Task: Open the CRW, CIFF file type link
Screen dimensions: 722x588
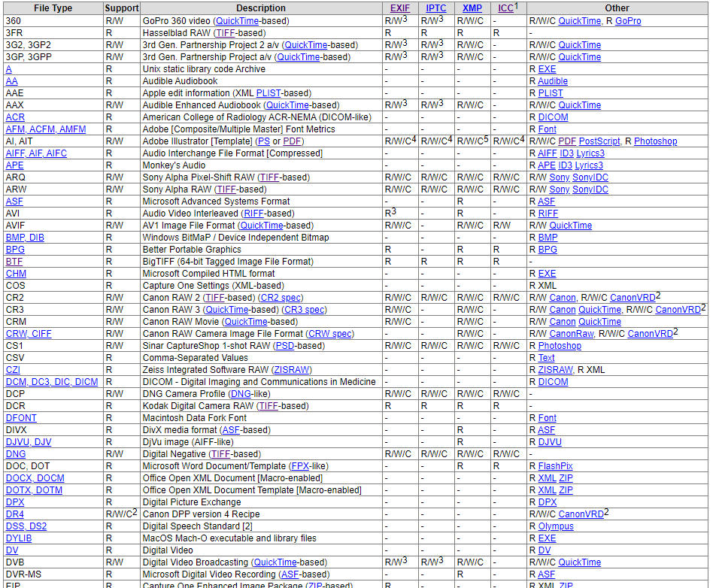Action: click(29, 334)
